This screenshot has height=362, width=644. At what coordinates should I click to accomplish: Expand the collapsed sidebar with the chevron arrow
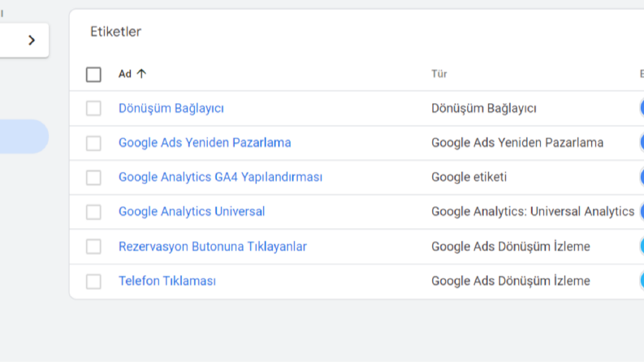pyautogui.click(x=31, y=41)
